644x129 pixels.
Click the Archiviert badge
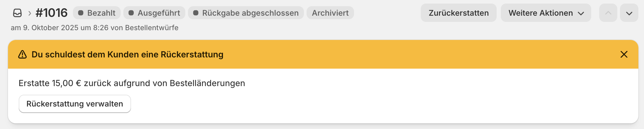coord(330,13)
